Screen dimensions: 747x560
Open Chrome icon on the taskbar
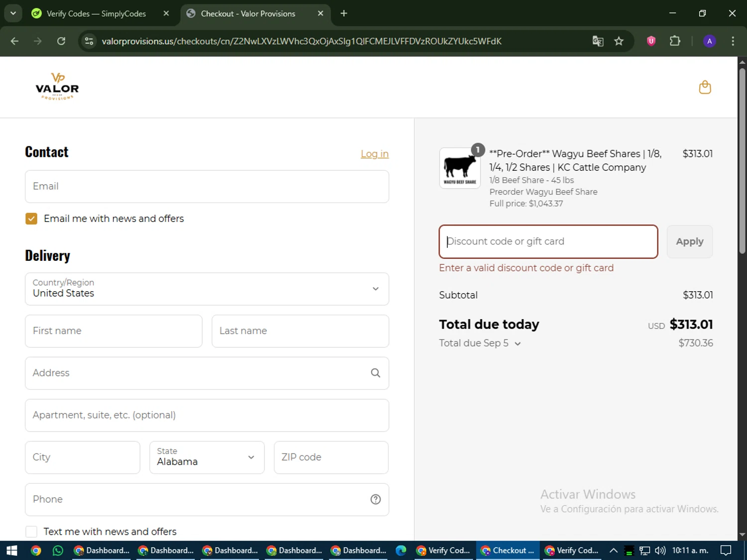[36, 550]
